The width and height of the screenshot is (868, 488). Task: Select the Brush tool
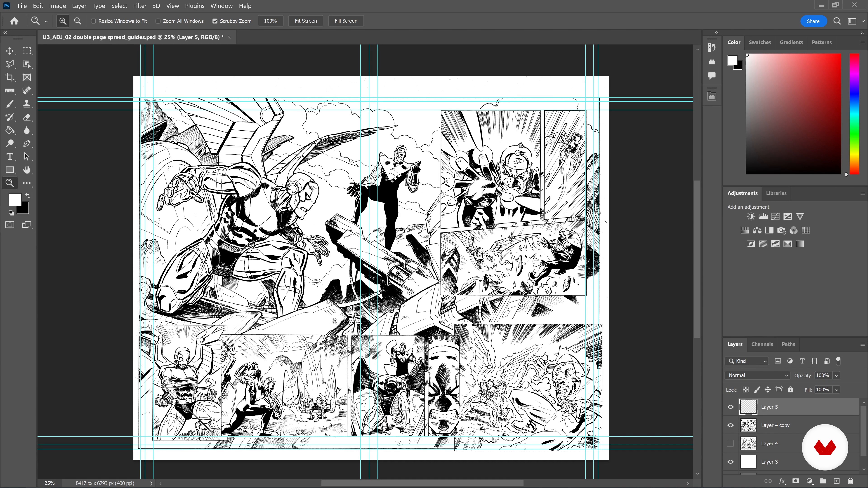pyautogui.click(x=10, y=104)
